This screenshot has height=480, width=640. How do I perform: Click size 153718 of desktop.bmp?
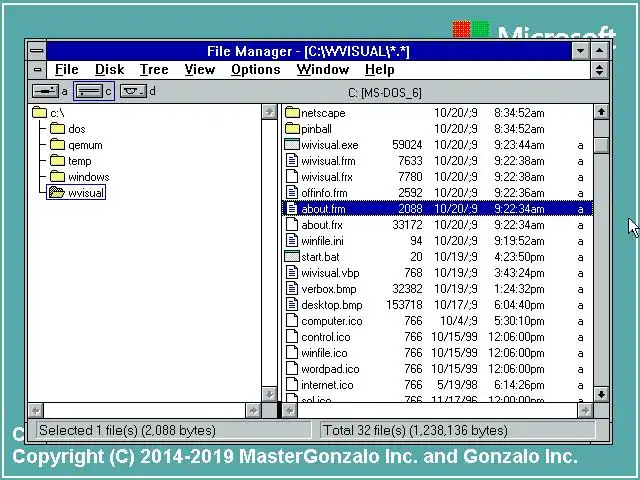click(404, 304)
